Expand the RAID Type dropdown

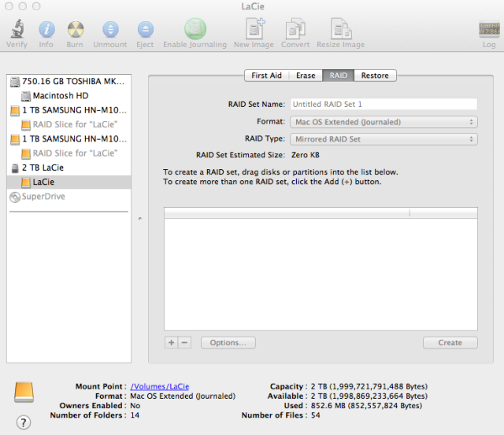(x=384, y=139)
